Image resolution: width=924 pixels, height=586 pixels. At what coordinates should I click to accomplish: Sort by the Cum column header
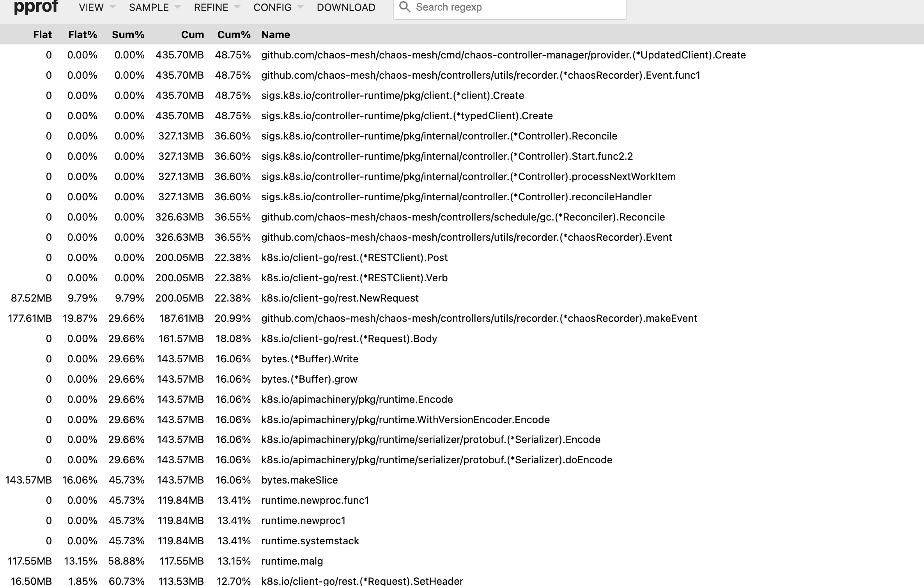point(192,34)
